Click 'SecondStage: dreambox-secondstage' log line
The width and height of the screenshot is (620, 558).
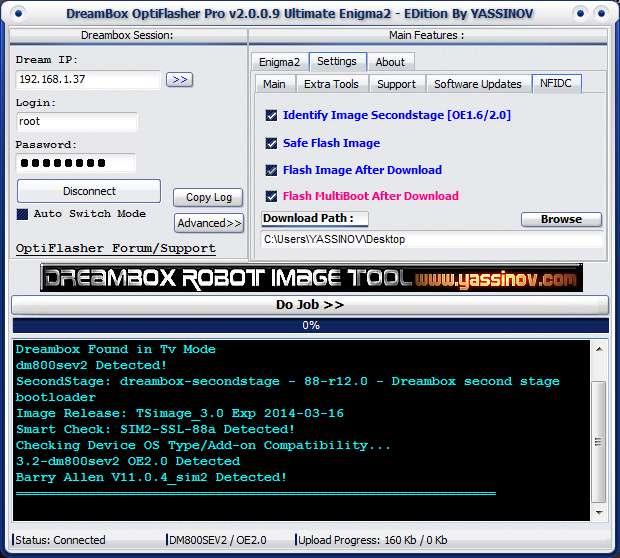coord(287,389)
